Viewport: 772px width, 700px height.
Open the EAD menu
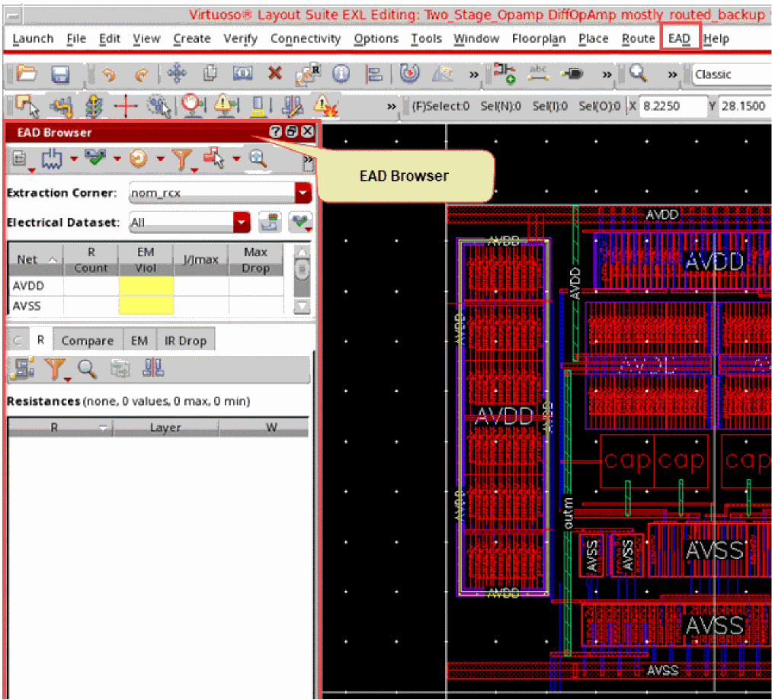(679, 38)
